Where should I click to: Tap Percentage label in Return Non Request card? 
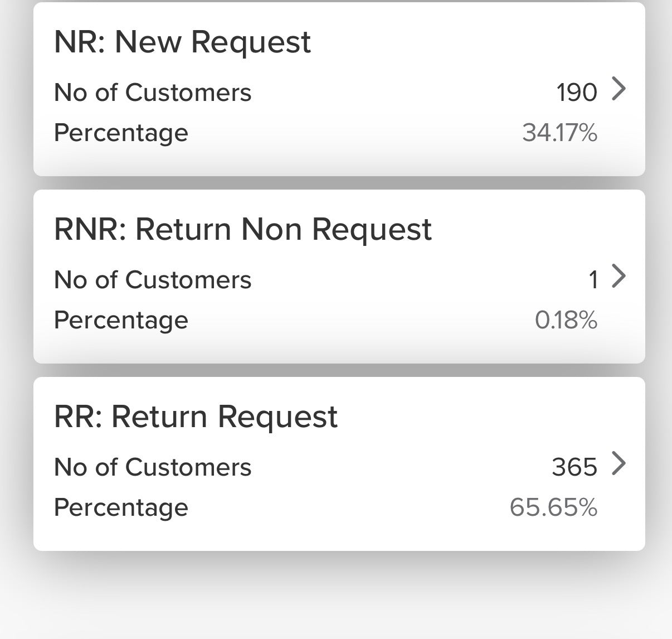click(121, 321)
